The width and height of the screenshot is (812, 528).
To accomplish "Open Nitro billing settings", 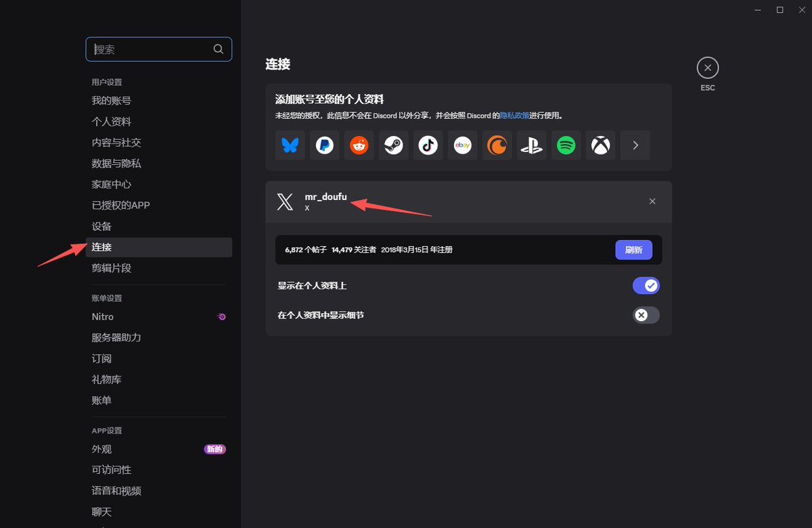I will coord(159,316).
